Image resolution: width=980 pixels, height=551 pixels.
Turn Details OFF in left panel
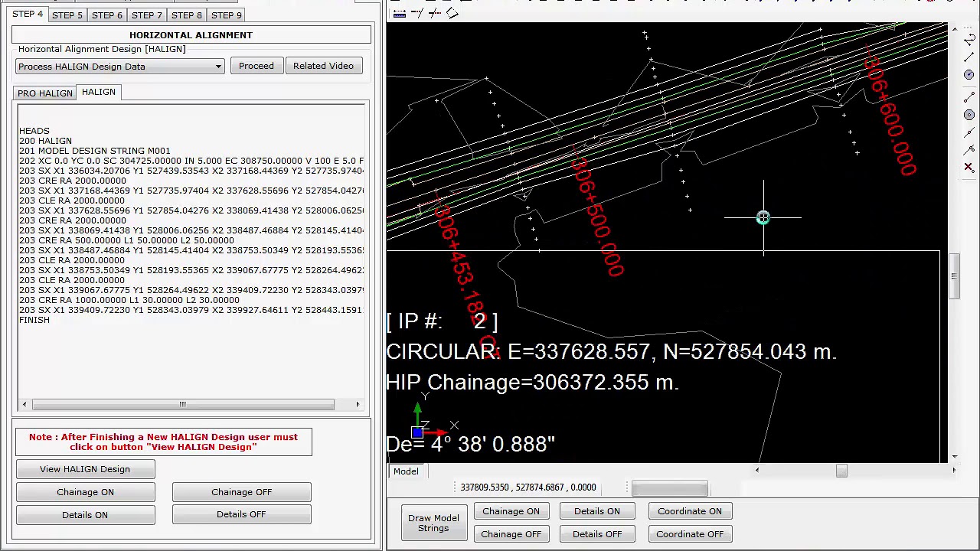(x=241, y=514)
